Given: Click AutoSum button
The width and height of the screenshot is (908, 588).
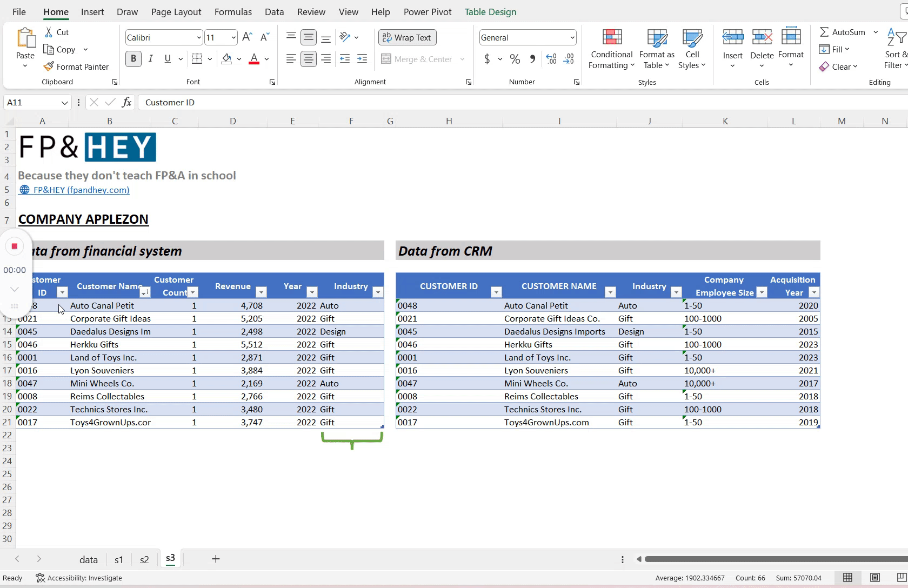Looking at the screenshot, I should (x=842, y=32).
